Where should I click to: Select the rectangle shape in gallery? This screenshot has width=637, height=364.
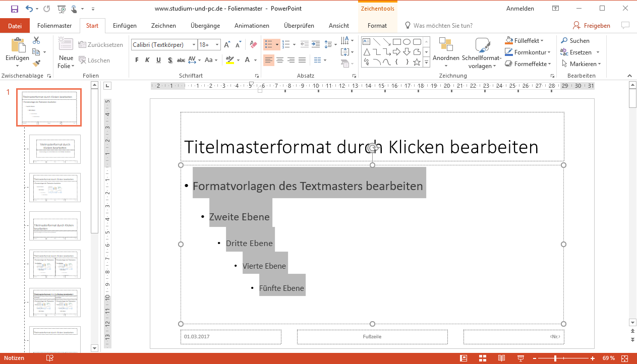[397, 42]
